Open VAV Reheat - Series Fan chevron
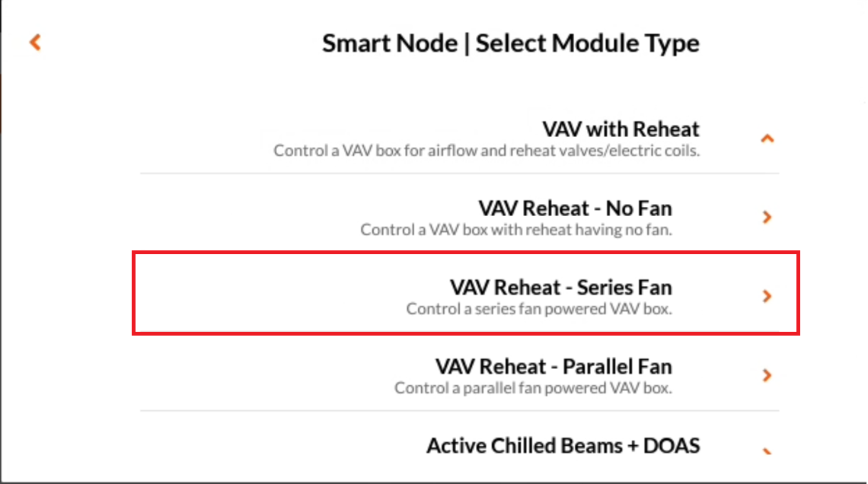 pyautogui.click(x=767, y=296)
